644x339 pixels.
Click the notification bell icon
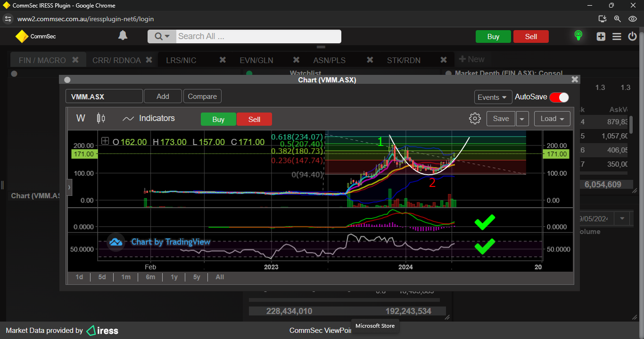[x=123, y=36]
